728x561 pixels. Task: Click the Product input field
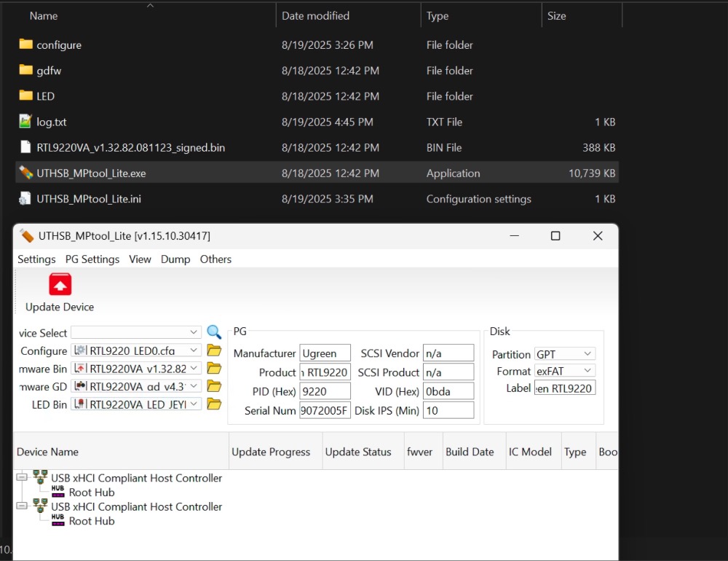click(x=325, y=372)
